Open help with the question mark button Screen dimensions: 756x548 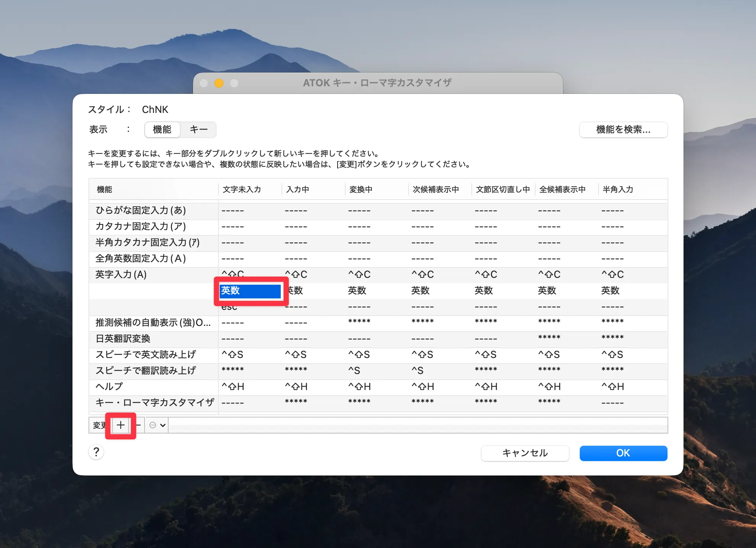(97, 452)
